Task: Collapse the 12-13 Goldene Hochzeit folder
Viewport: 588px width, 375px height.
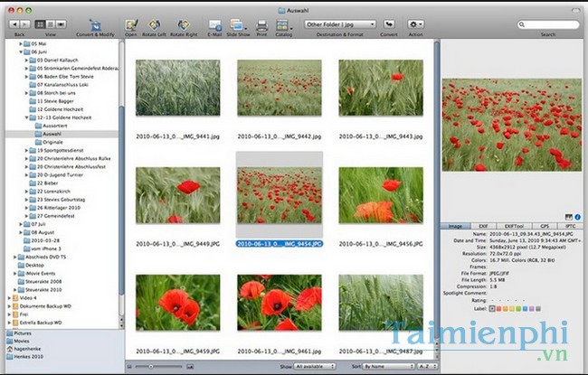Action: 26,117
